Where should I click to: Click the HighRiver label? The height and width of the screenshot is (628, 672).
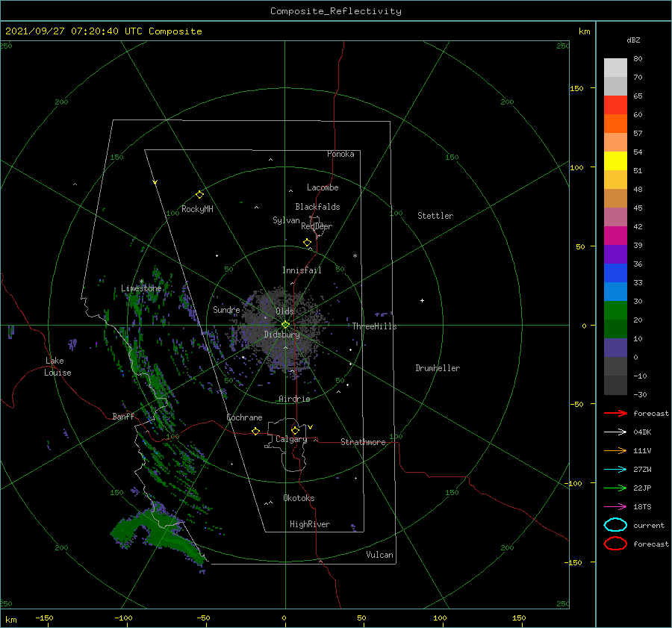coord(310,524)
